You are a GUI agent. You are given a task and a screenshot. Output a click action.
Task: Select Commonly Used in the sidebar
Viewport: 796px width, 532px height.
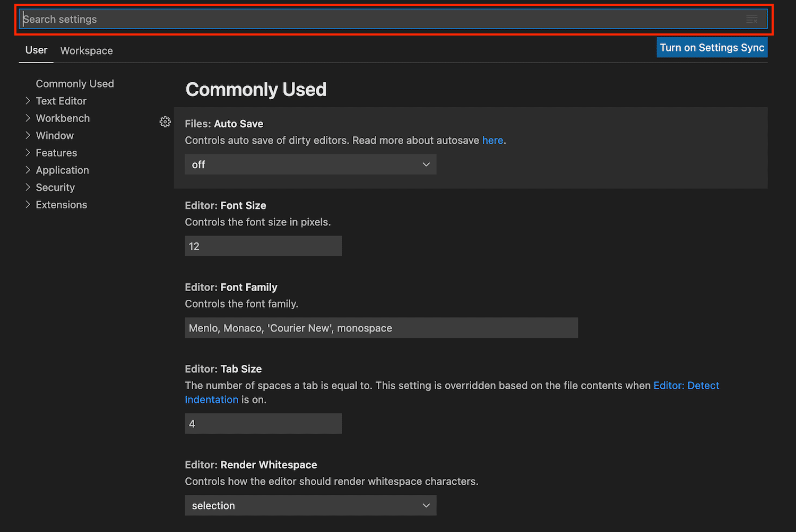coord(75,83)
